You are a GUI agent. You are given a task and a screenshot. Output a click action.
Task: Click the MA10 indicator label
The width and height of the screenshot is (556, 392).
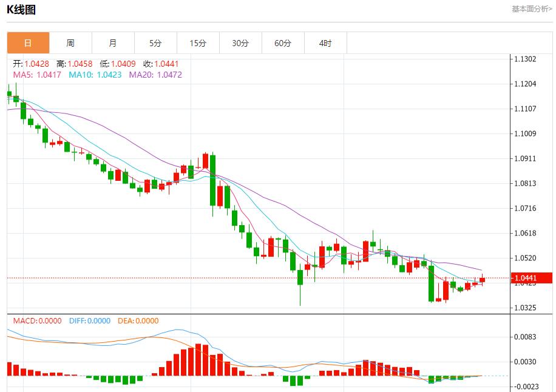pos(95,75)
